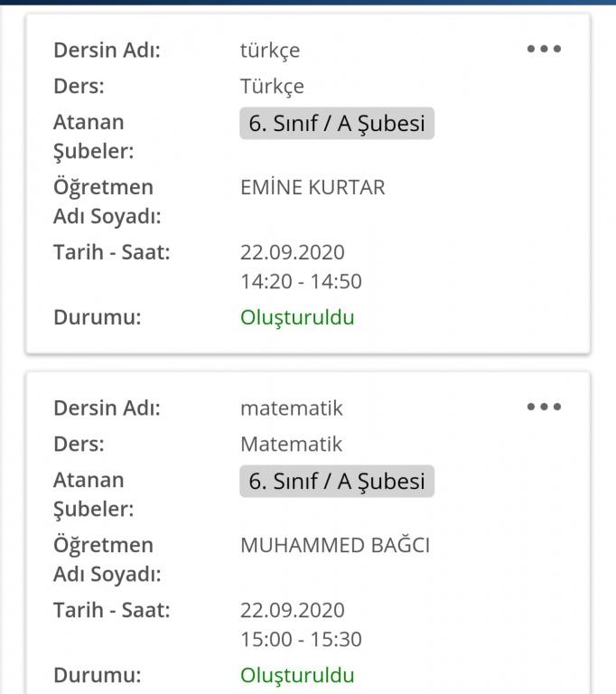Click the time range 14:20 - 14:50
Viewport: 616px width, 694px height.
[301, 282]
